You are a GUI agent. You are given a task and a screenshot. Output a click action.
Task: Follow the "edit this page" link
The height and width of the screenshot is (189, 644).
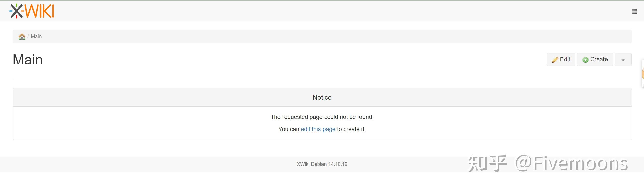(x=318, y=129)
